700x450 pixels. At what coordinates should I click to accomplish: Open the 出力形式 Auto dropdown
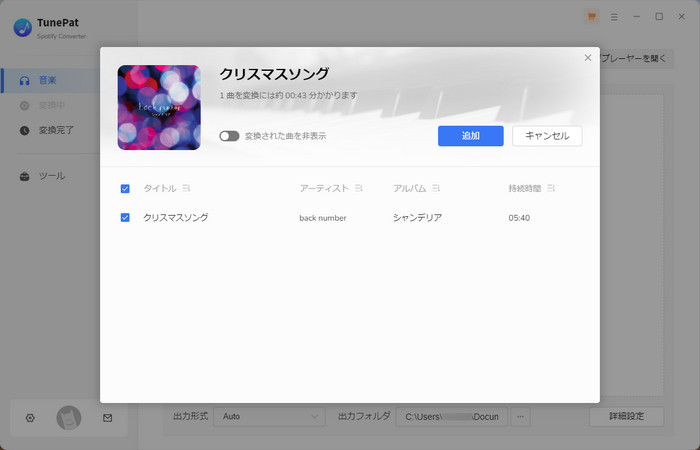pyautogui.click(x=270, y=417)
